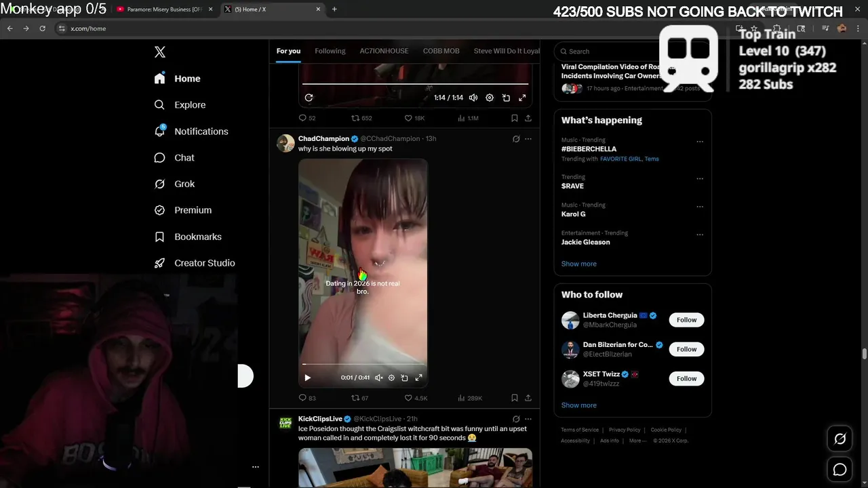
Task: Open Premium in the sidebar
Action: 183,210
